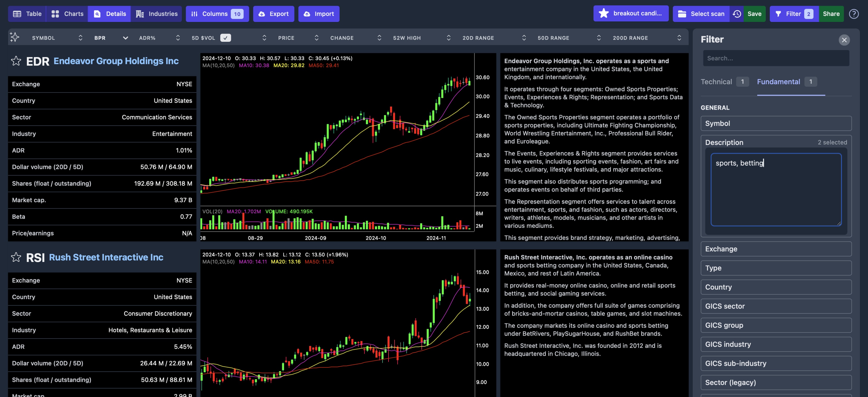This screenshot has width=868, height=397.
Task: Click RSI ADR '5.45%' value
Action: click(x=183, y=347)
